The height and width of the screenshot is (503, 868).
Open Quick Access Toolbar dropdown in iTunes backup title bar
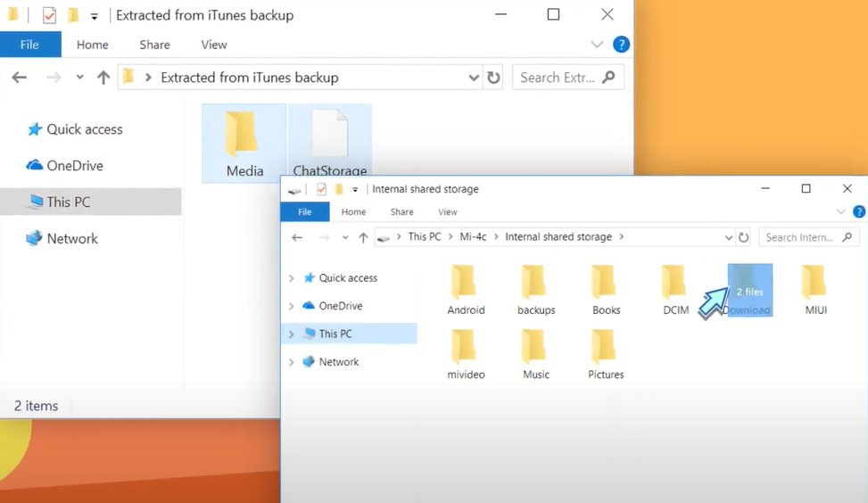coord(95,17)
